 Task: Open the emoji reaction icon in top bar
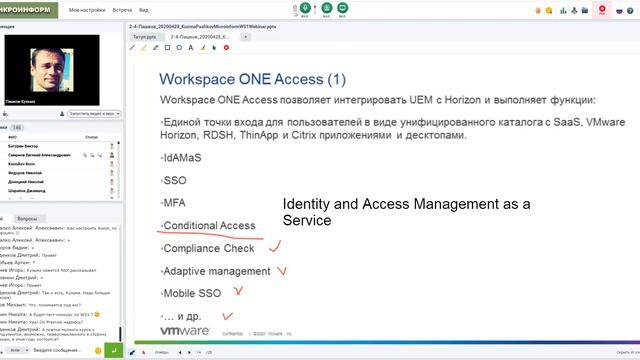pos(549,11)
